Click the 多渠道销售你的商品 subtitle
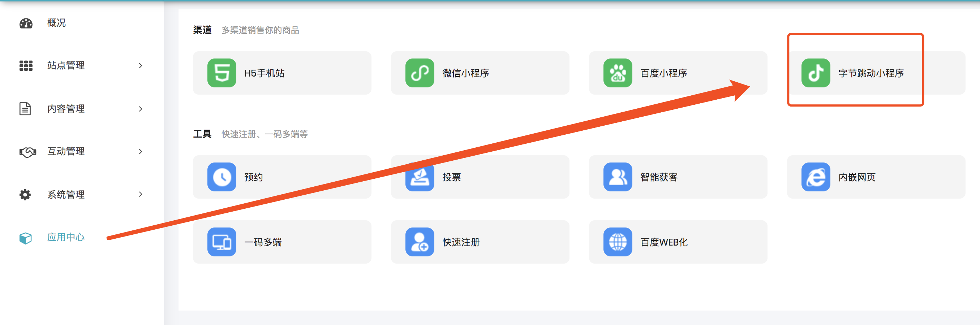This screenshot has height=325, width=980. (x=260, y=30)
